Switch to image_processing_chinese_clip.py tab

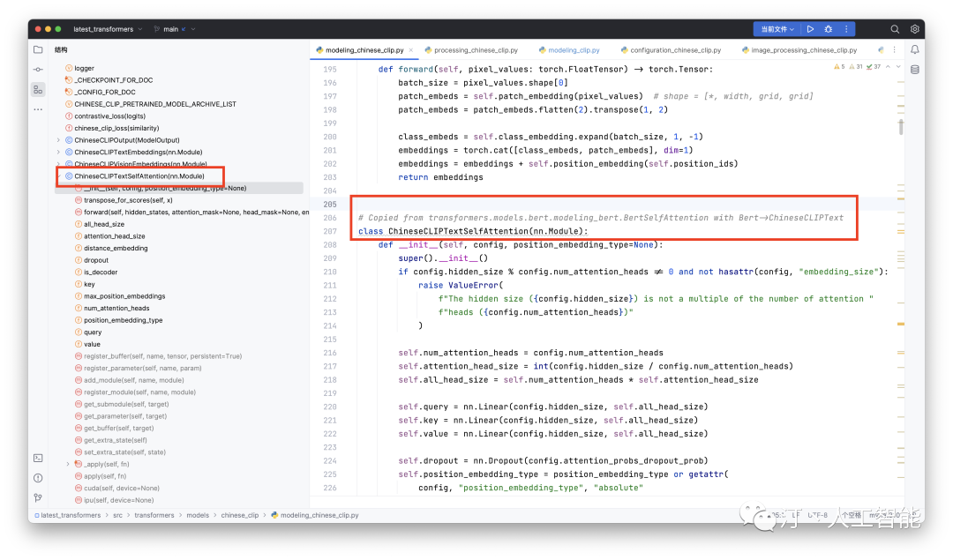[x=799, y=49]
